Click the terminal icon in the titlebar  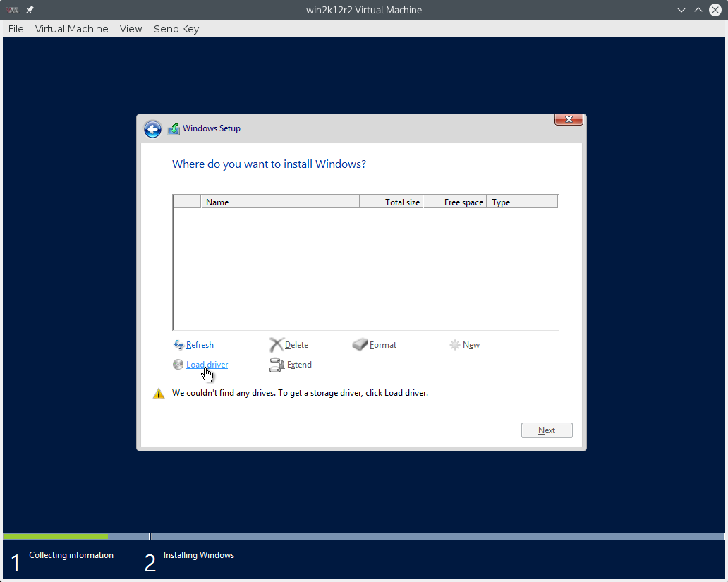coord(12,10)
